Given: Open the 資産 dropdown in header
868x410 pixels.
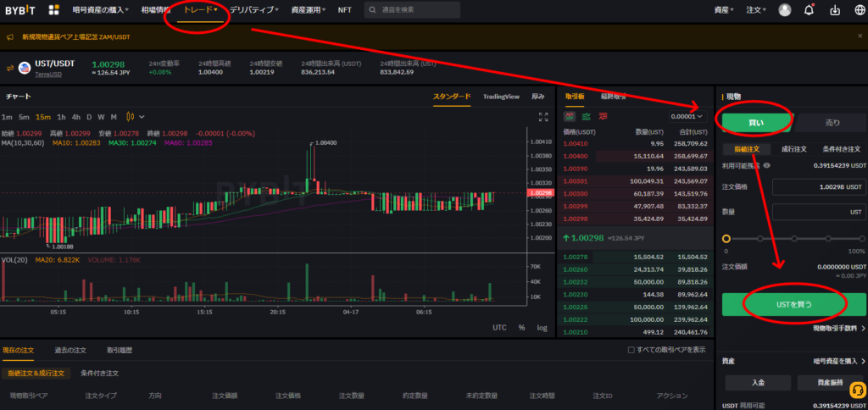Looking at the screenshot, I should [x=724, y=10].
